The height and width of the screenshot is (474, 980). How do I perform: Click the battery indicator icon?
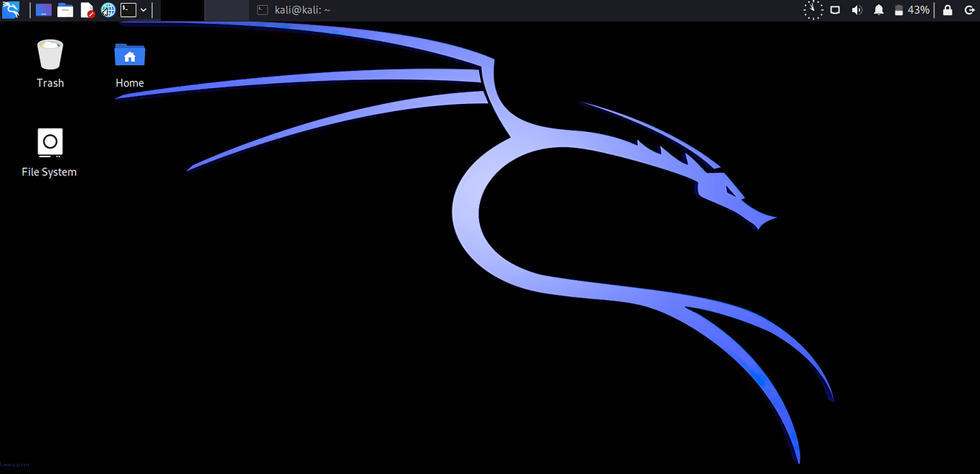898,10
